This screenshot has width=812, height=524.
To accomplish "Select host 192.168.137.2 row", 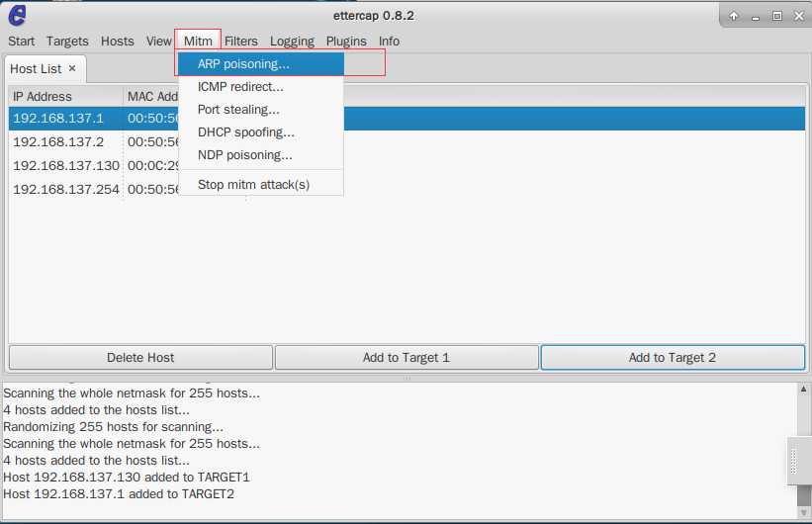I will coord(406,141).
